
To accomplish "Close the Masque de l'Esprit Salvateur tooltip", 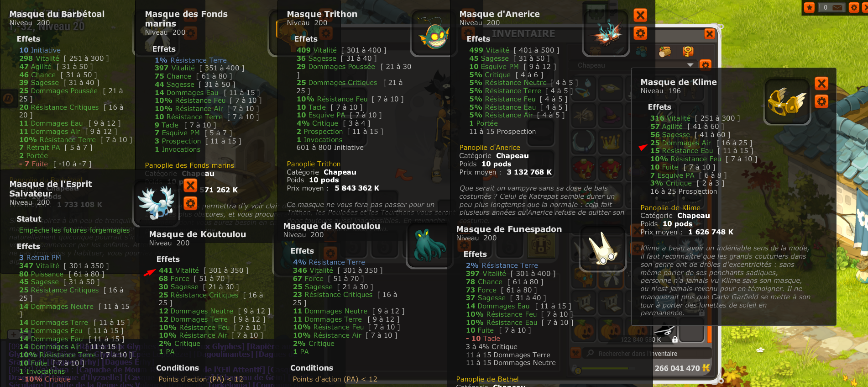I will 190,185.
